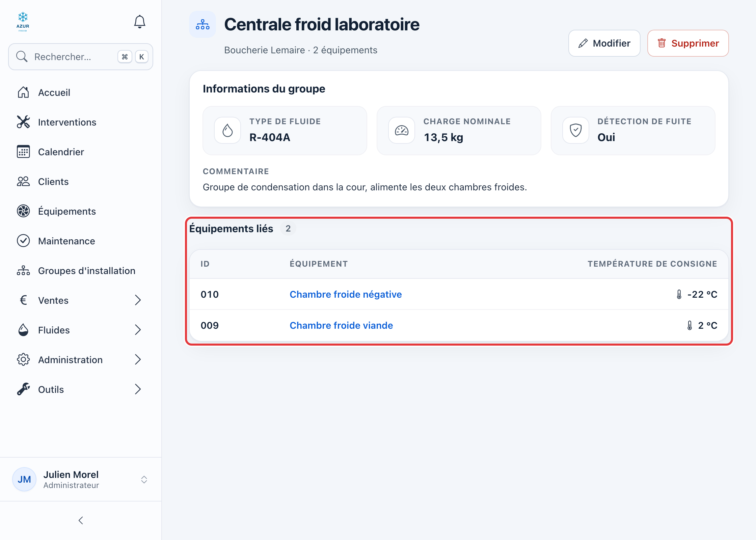Screen dimensions: 756x540
Task: Click the Accueil house icon
Action: click(x=23, y=92)
